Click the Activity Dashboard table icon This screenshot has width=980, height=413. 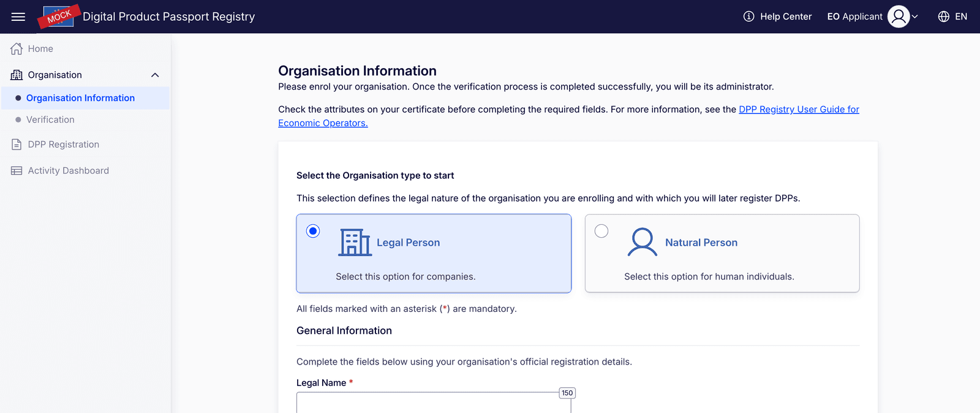[x=17, y=171]
